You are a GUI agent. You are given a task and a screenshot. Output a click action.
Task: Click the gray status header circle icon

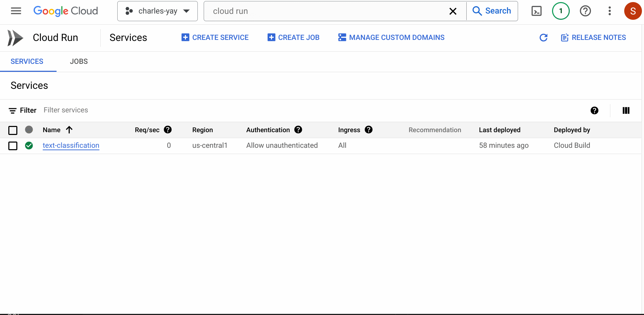click(29, 130)
